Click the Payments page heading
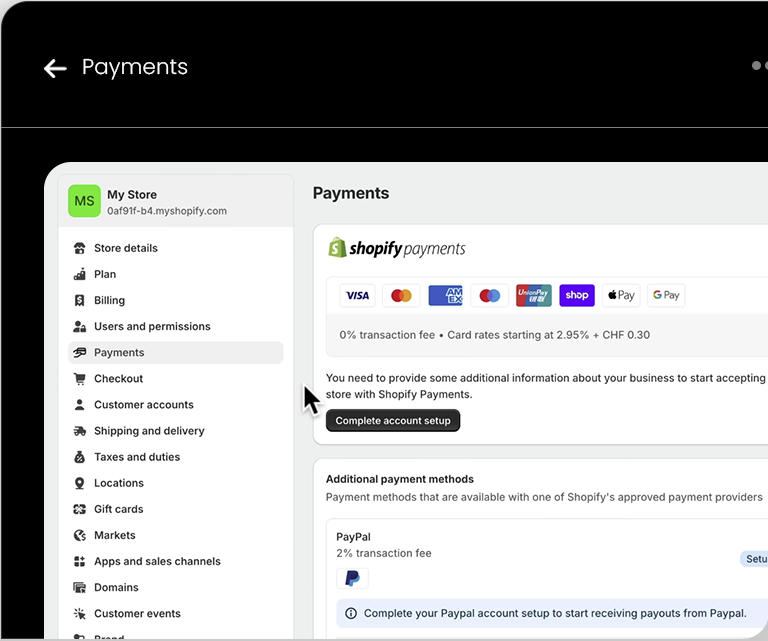Image resolution: width=768 pixels, height=641 pixels. pyautogui.click(x=351, y=193)
